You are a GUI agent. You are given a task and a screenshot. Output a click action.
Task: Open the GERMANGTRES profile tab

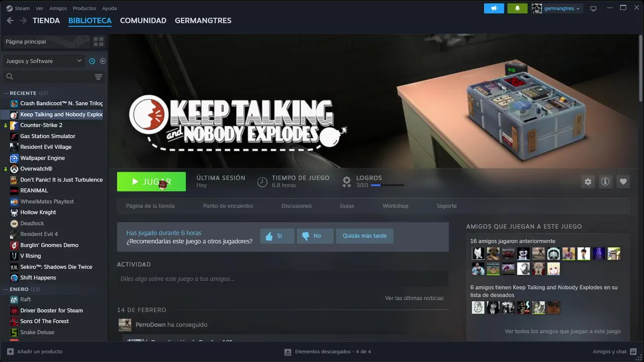203,21
